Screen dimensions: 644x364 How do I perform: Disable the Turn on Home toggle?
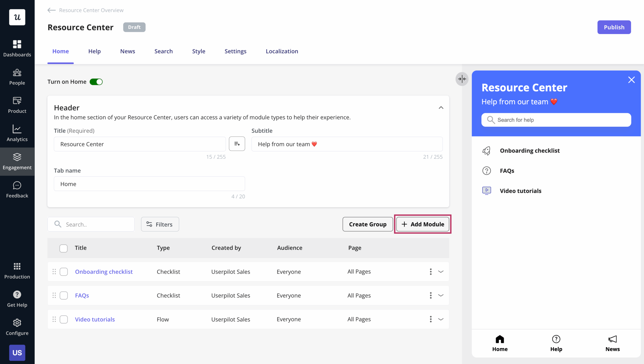[x=96, y=82]
